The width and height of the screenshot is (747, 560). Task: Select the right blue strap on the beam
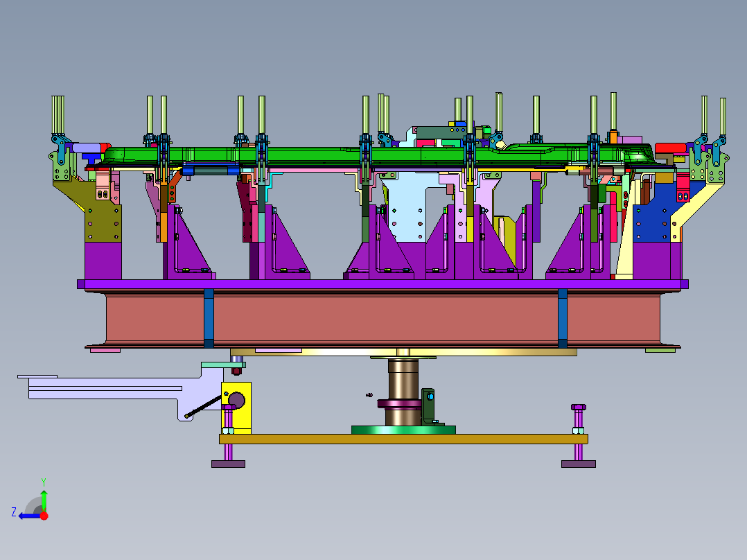tap(563, 318)
